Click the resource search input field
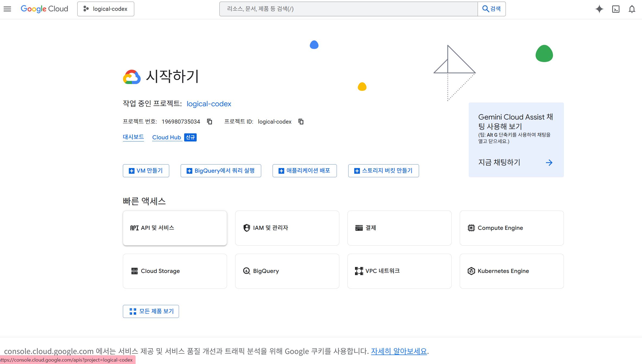Image resolution: width=642 pixels, height=364 pixels. [x=348, y=9]
